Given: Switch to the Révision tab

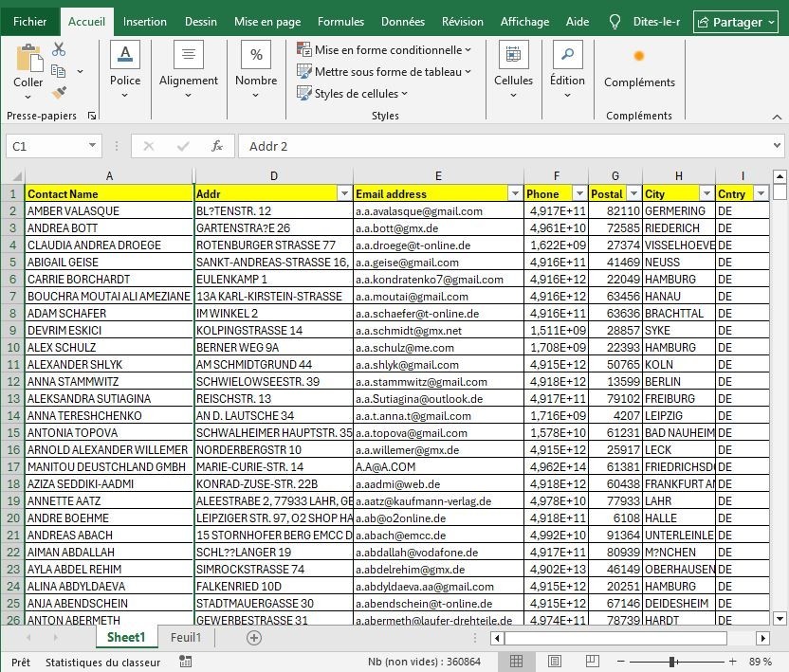Looking at the screenshot, I should (x=463, y=22).
